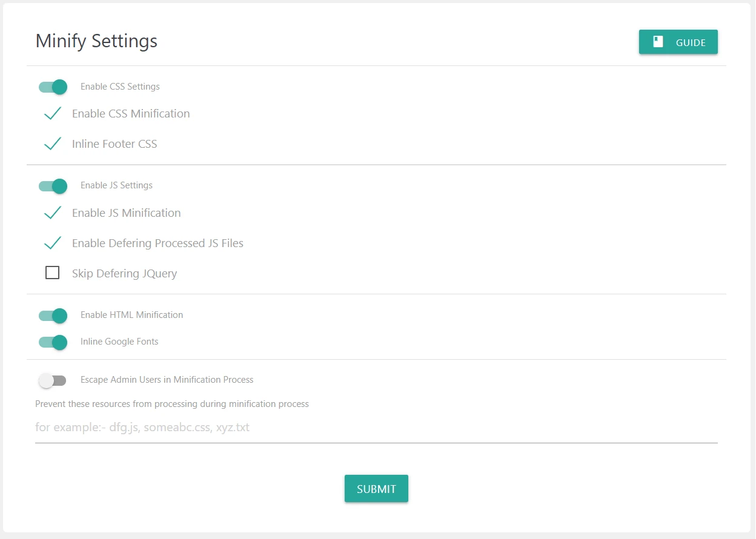Toggle the Enable HTML Minification switch
Image resolution: width=756 pixels, height=539 pixels.
click(x=53, y=316)
